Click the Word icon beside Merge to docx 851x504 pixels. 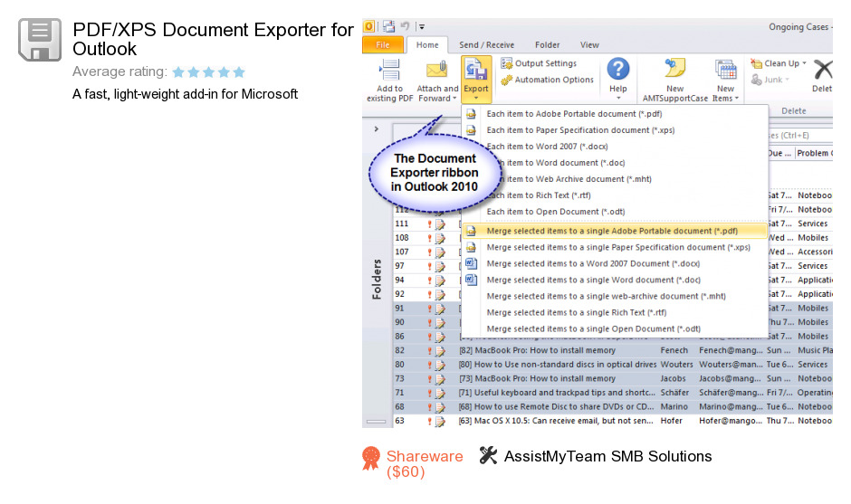(471, 263)
